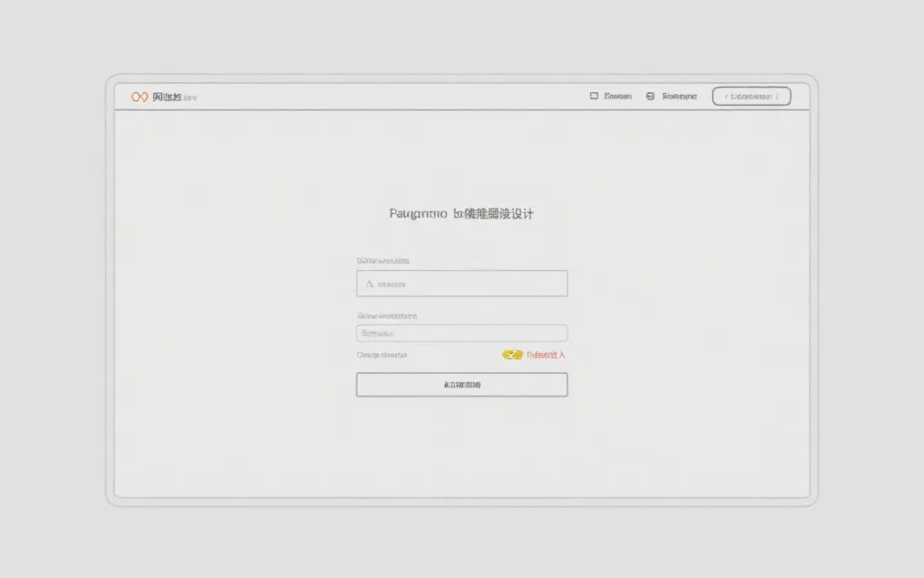
Task: Click the large form title above the inputs
Action: pos(461,213)
